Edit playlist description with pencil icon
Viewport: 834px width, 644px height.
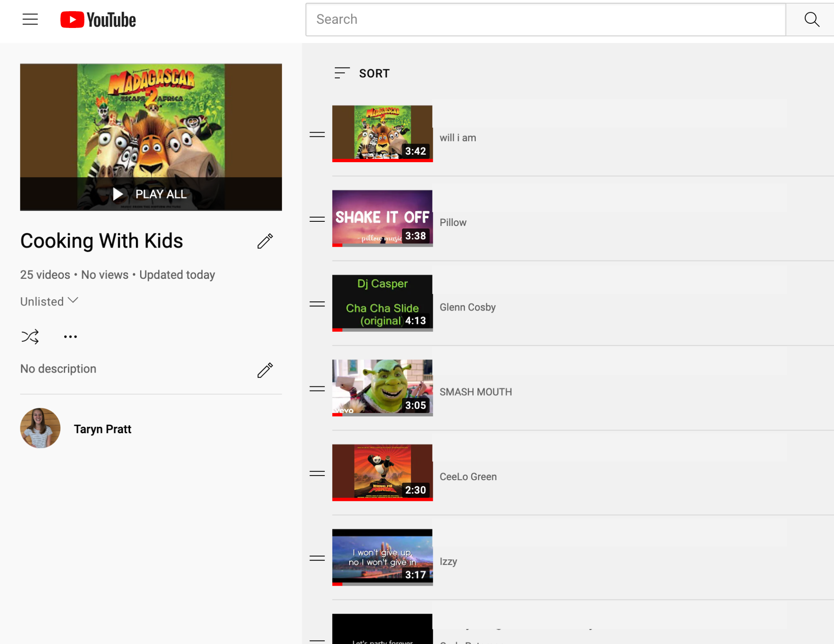tap(265, 370)
